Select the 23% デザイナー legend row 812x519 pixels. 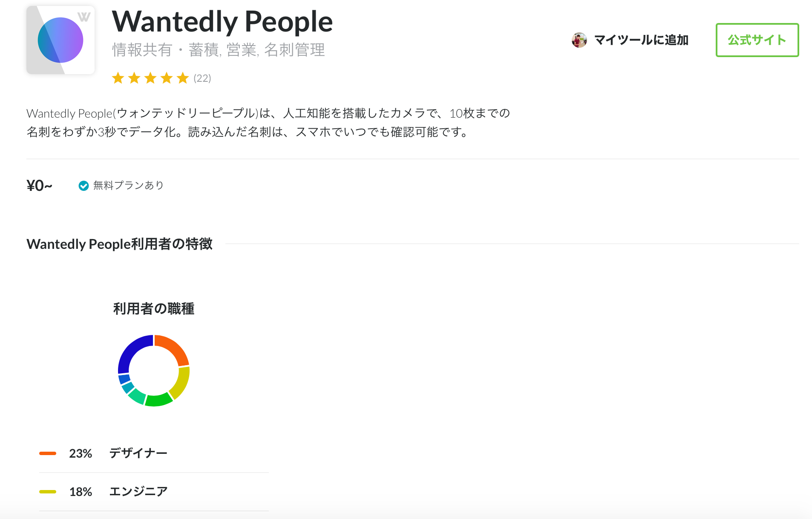click(x=154, y=453)
